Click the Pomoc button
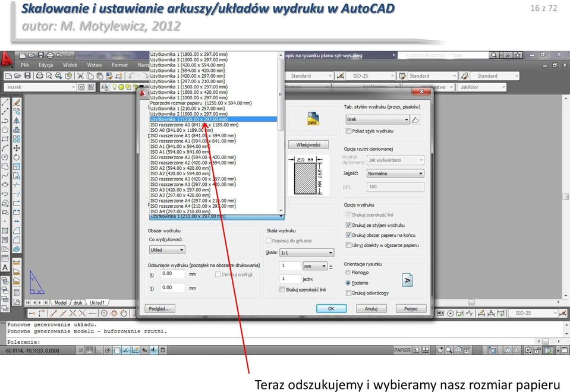This screenshot has height=392, width=570. point(411,308)
